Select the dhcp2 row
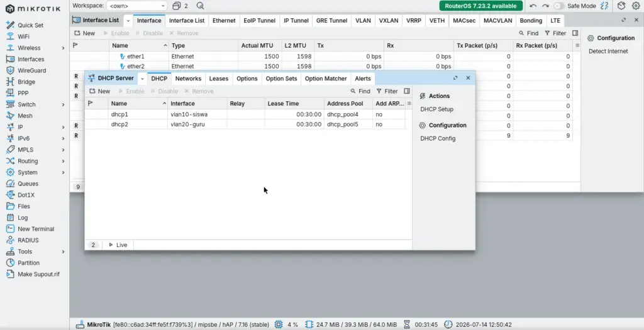Screen dimensions: 644x330 click(245, 124)
